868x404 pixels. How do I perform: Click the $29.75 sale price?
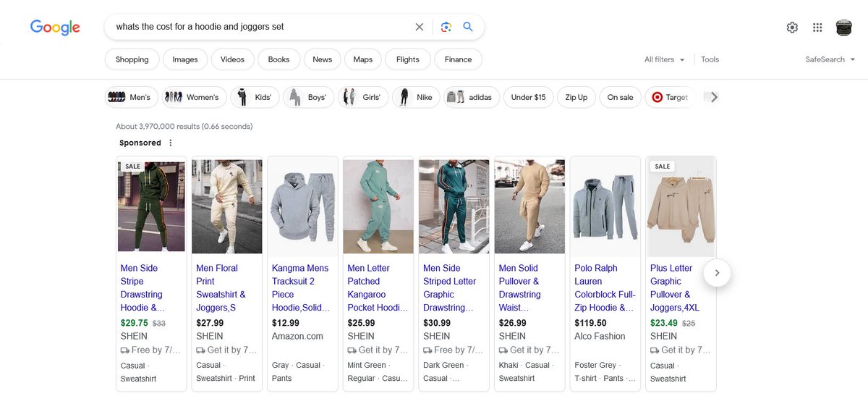pyautogui.click(x=135, y=323)
